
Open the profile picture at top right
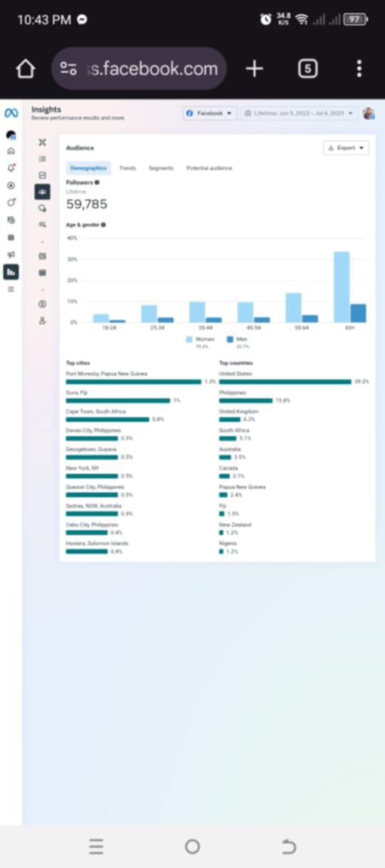(369, 113)
